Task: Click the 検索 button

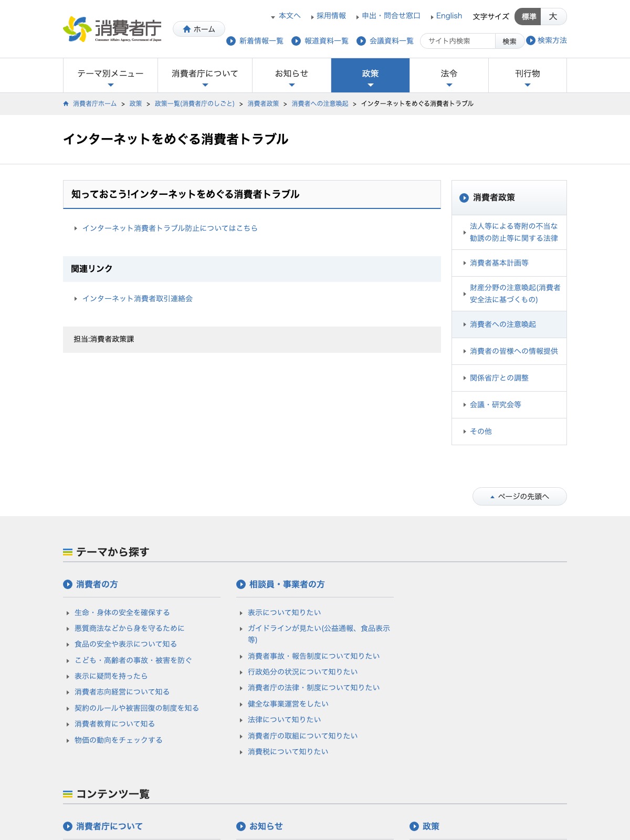Action: click(509, 41)
